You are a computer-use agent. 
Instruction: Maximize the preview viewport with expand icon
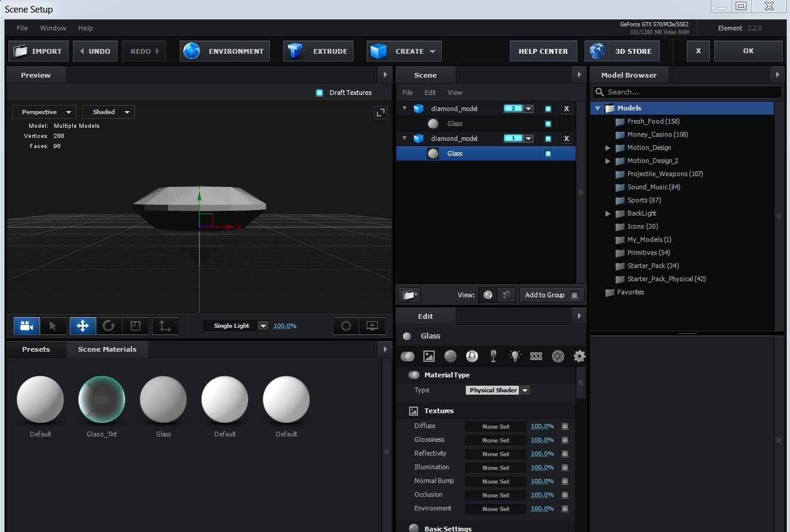pyautogui.click(x=380, y=112)
